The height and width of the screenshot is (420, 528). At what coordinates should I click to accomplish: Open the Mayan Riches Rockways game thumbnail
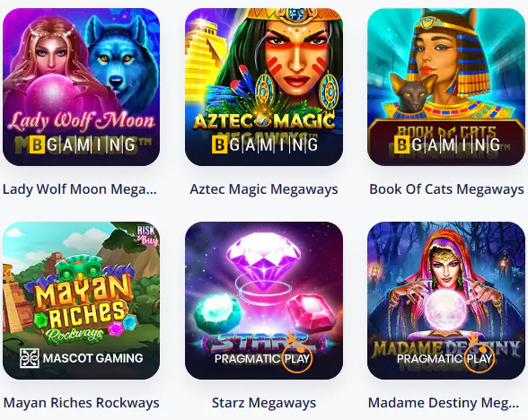[81, 301]
